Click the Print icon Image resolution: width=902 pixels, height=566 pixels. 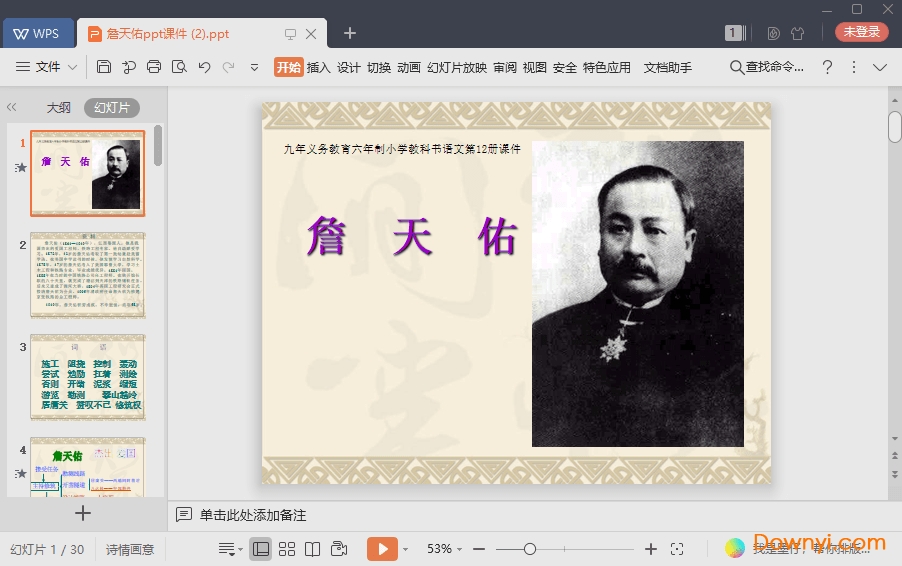154,67
